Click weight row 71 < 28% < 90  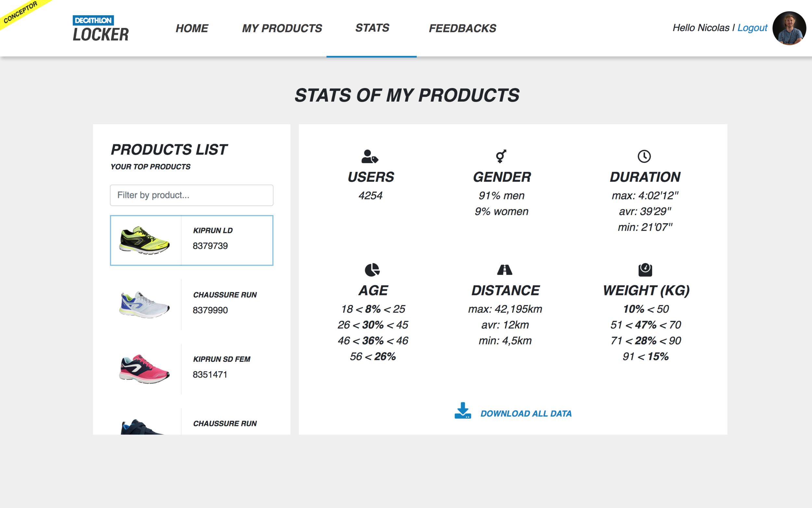pos(646,341)
